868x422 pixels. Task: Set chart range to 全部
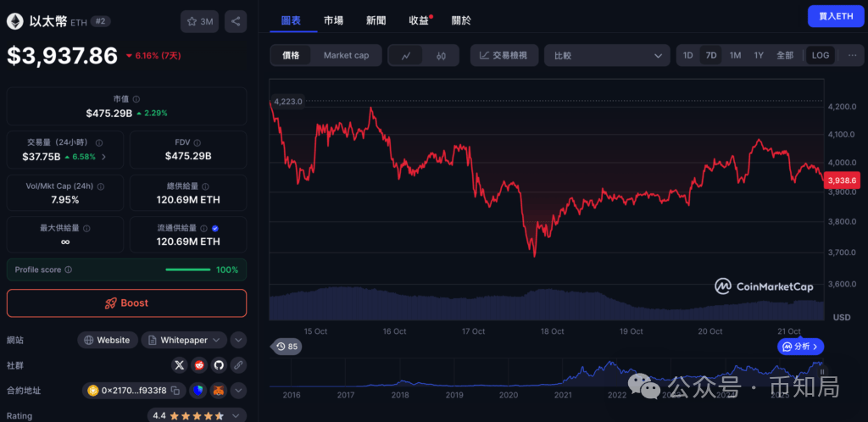(785, 55)
